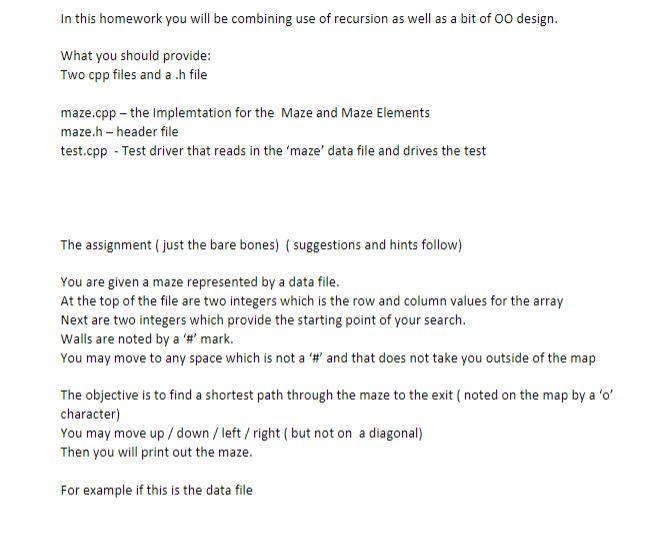Click 'Walls are noted by a # mark' line
Screen dimensions: 671x545
click(x=147, y=339)
